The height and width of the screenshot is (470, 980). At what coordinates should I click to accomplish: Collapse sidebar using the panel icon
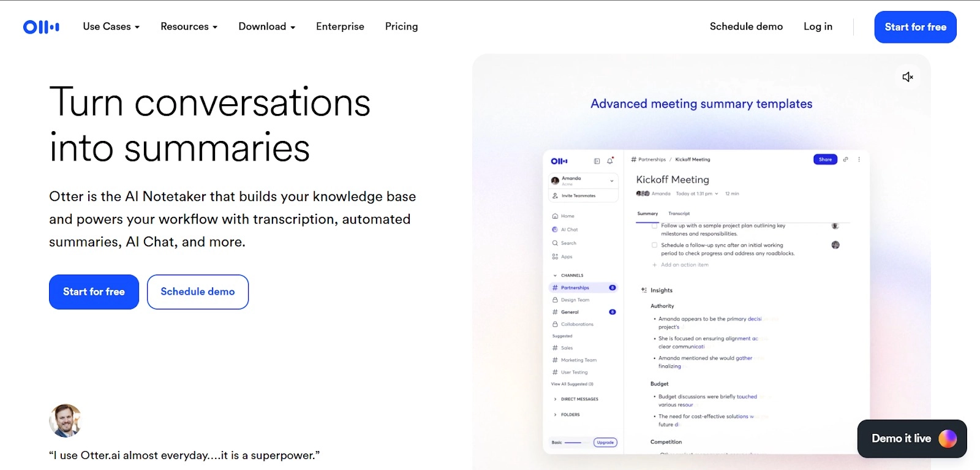point(597,161)
